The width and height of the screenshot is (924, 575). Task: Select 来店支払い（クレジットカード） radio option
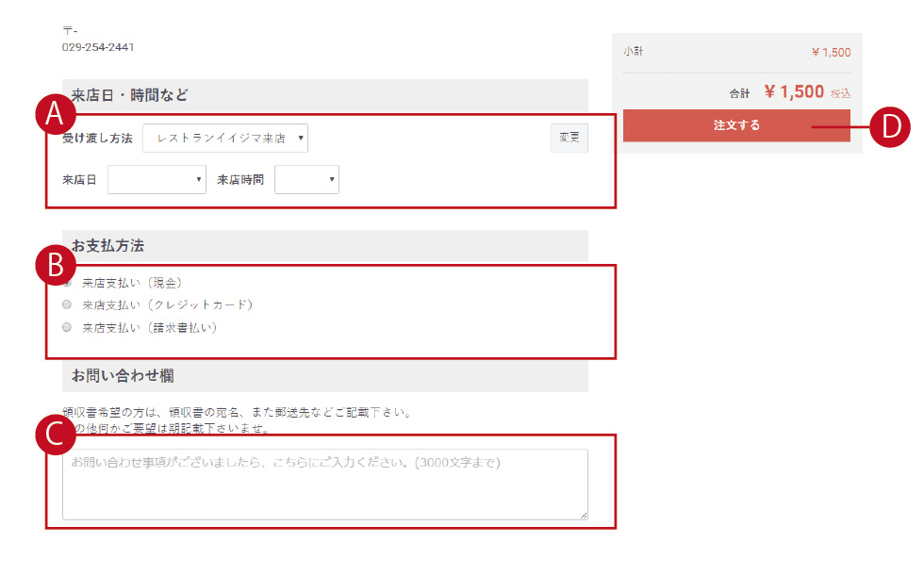pos(67,304)
